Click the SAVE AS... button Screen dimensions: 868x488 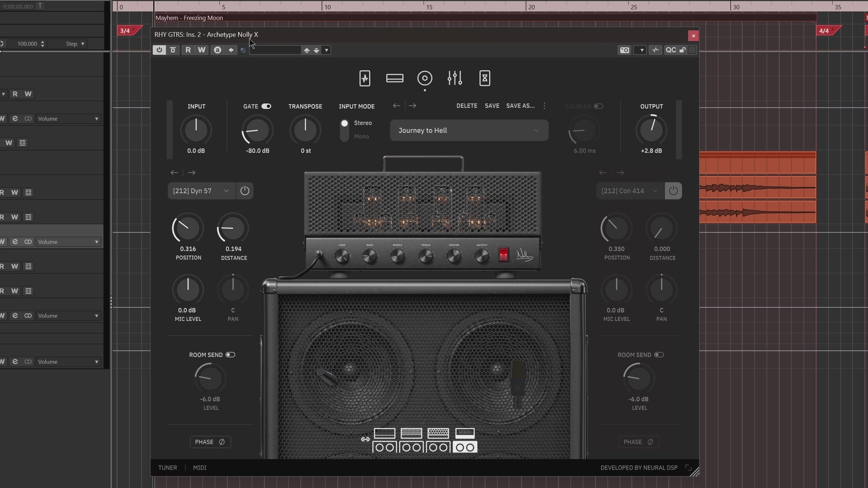[x=520, y=106]
